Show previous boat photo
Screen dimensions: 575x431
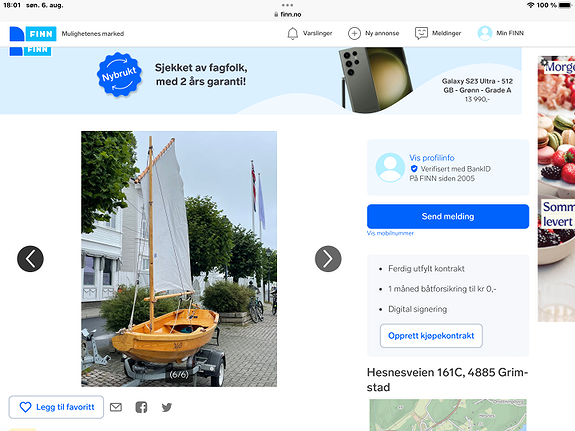tap(30, 259)
